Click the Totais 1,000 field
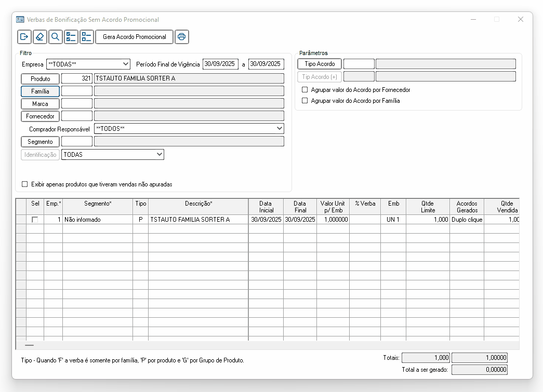 point(426,357)
